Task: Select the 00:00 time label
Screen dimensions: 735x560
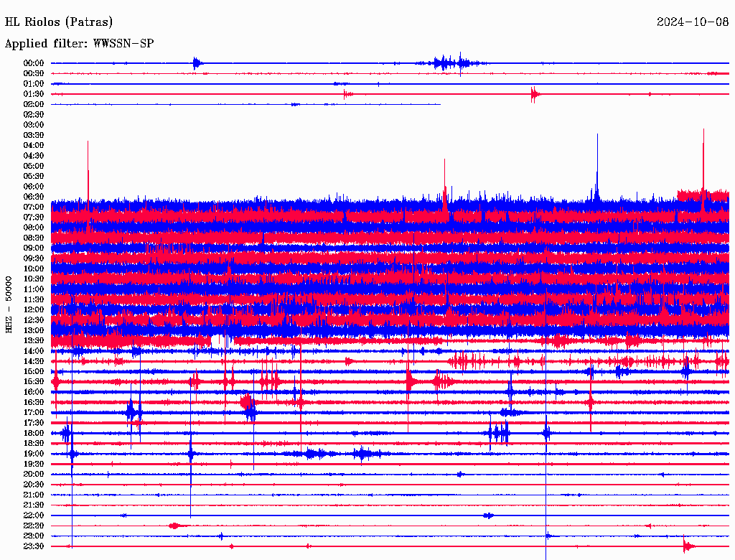Action: point(34,63)
